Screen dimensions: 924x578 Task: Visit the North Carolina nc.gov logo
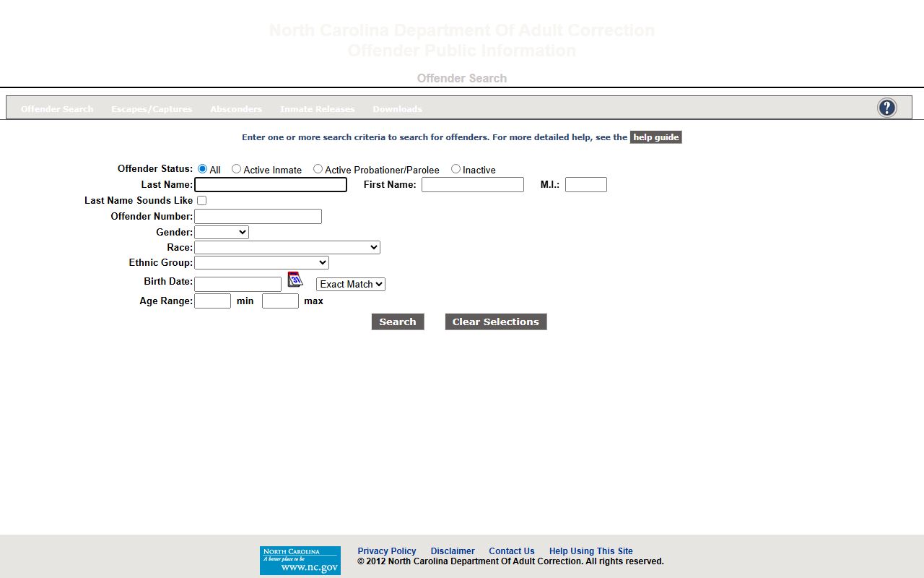300,561
